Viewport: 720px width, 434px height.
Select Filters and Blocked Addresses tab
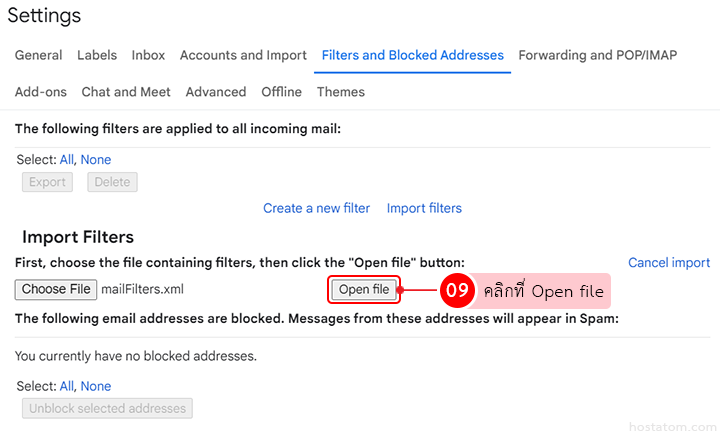(x=413, y=55)
